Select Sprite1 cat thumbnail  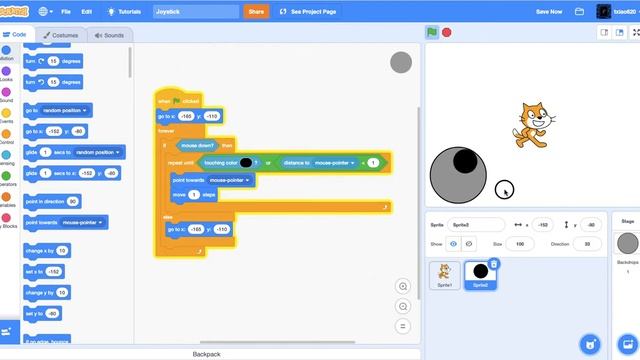click(x=444, y=276)
